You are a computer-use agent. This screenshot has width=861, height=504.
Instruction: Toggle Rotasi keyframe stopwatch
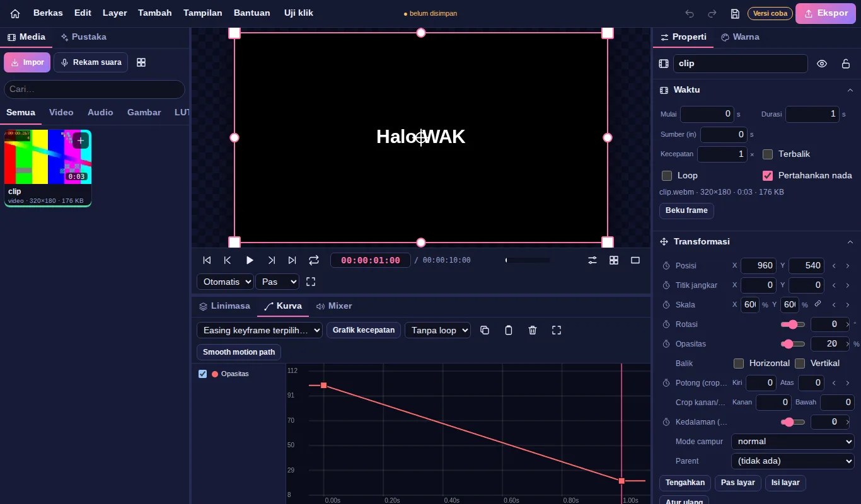click(666, 324)
